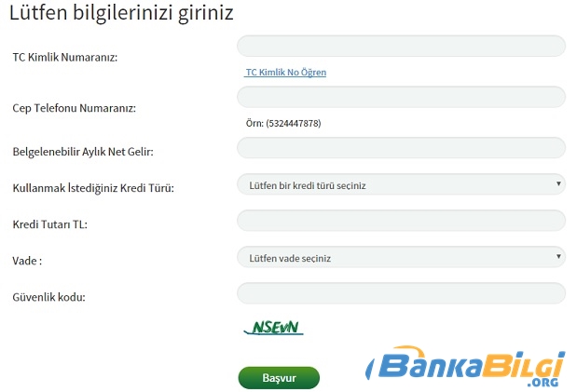This screenshot has width=577, height=392.
Task: Click the 'Güvenlik kodu:' label
Action: coord(49,297)
